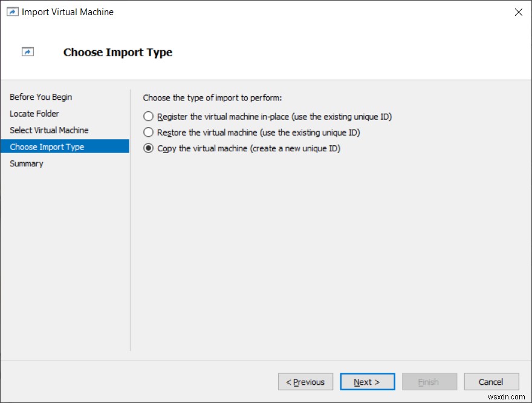Click the arrow icon beside Choose Import Type heading
Viewport: 532px width, 403px height.
27,52
